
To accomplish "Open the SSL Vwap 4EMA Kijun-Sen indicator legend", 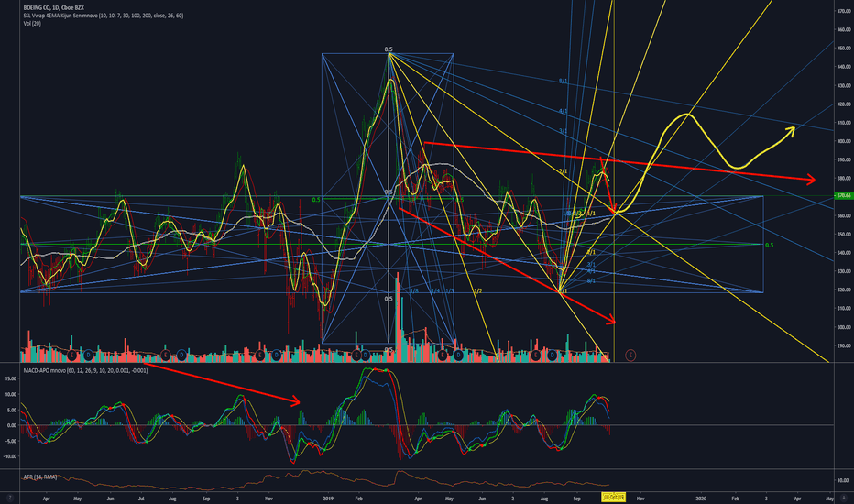I will point(104,16).
